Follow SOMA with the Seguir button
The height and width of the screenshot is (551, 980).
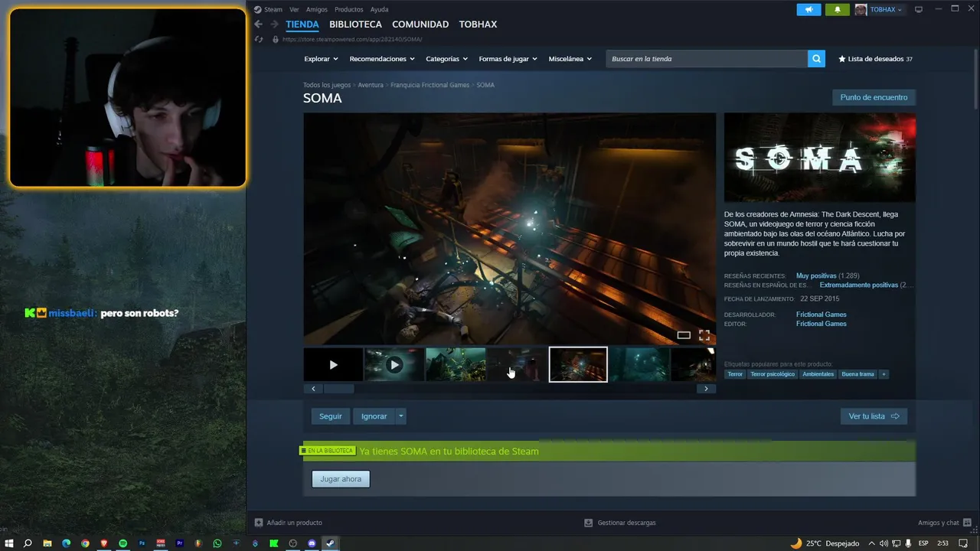click(331, 416)
